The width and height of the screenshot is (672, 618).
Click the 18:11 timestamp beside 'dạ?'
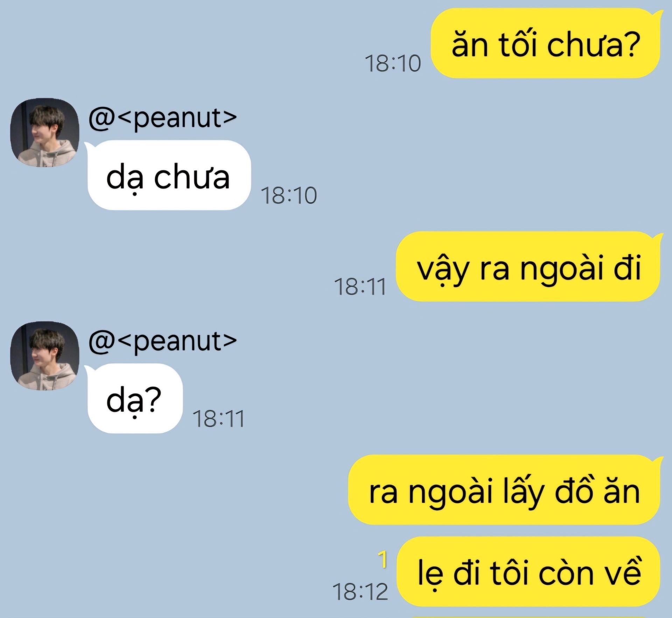[219, 419]
